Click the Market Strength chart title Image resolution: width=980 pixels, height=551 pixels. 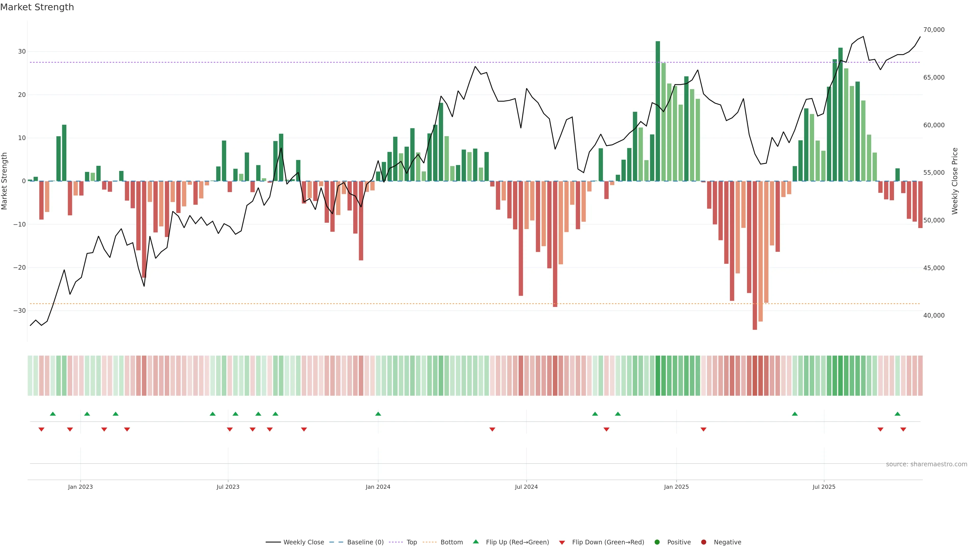pyautogui.click(x=37, y=7)
